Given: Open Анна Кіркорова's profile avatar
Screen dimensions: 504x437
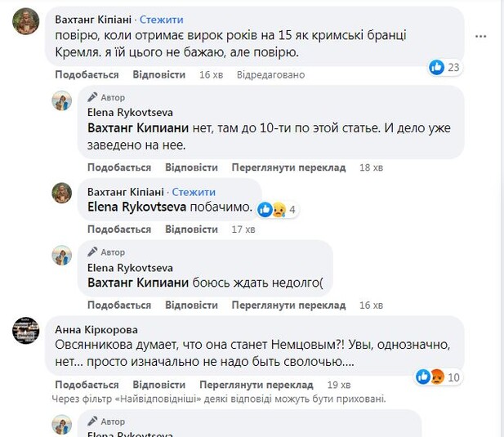Looking at the screenshot, I should (x=26, y=331).
